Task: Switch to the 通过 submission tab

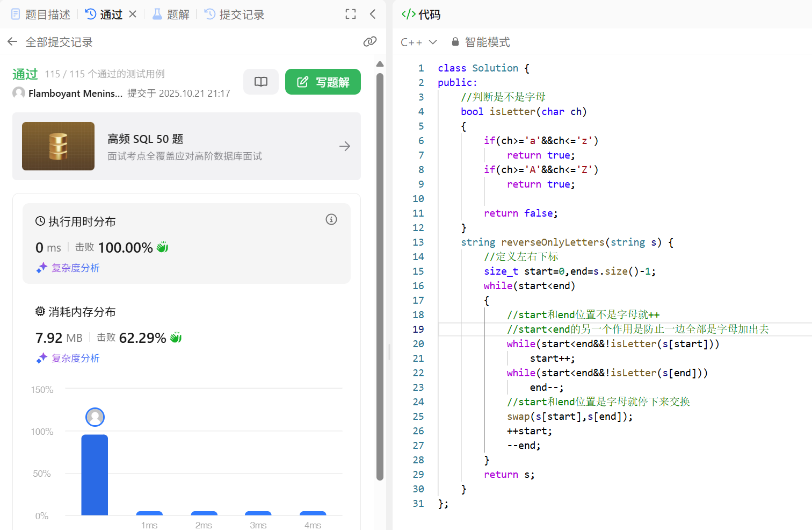Action: coord(104,15)
